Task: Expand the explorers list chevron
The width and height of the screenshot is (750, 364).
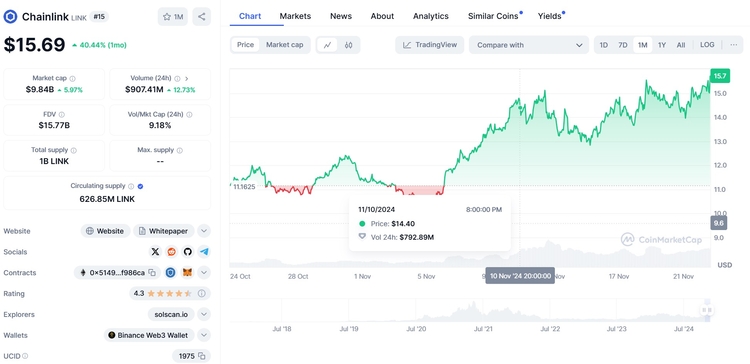Action: [204, 314]
